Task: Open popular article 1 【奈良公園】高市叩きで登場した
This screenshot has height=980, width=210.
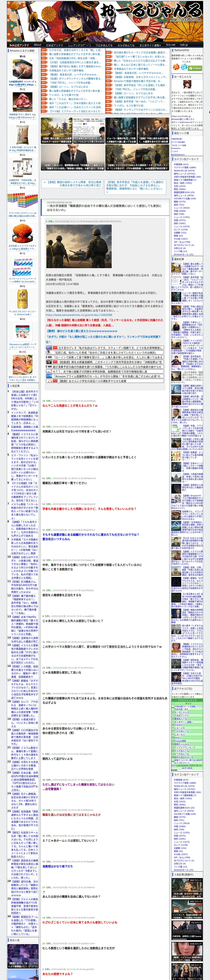Action: tap(24, 400)
